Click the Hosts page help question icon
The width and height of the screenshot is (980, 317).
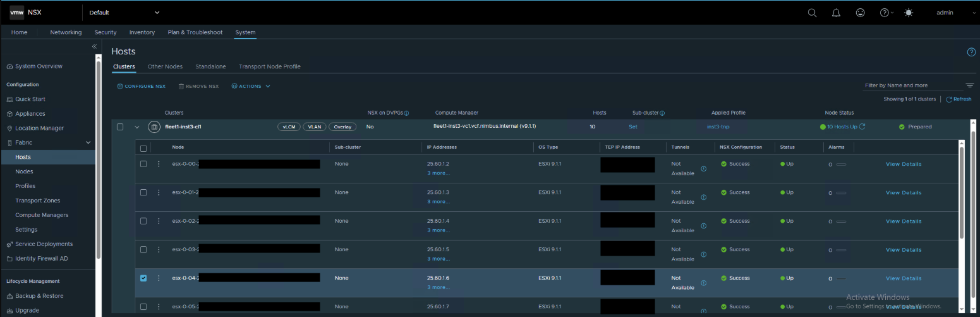pos(972,52)
